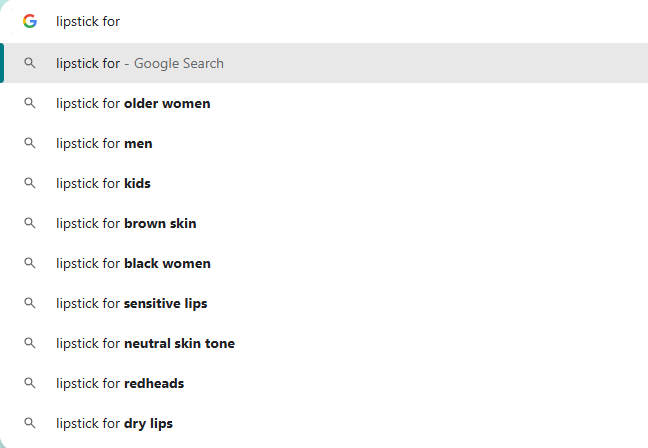
Task: Choose 'lipstick for brown skin' suggestion
Action: click(324, 223)
